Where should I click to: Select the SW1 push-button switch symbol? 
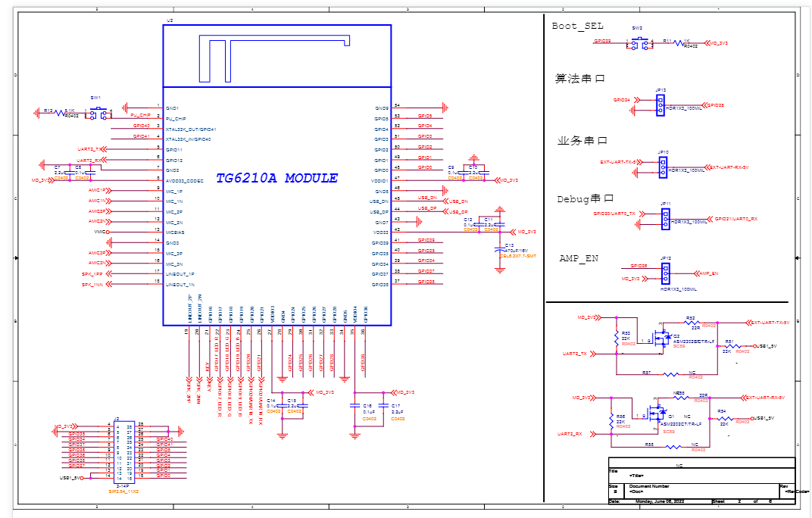pos(98,114)
